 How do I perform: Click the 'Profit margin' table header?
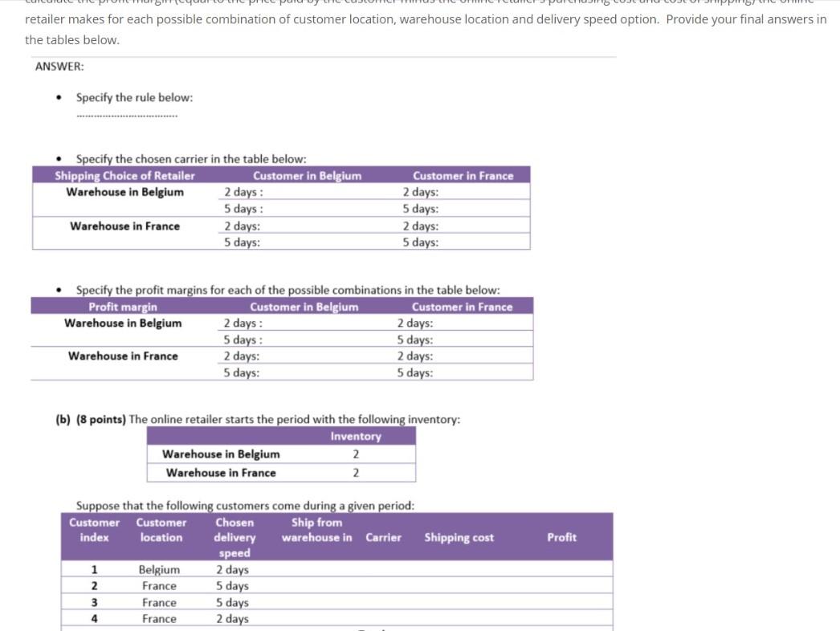(x=123, y=307)
